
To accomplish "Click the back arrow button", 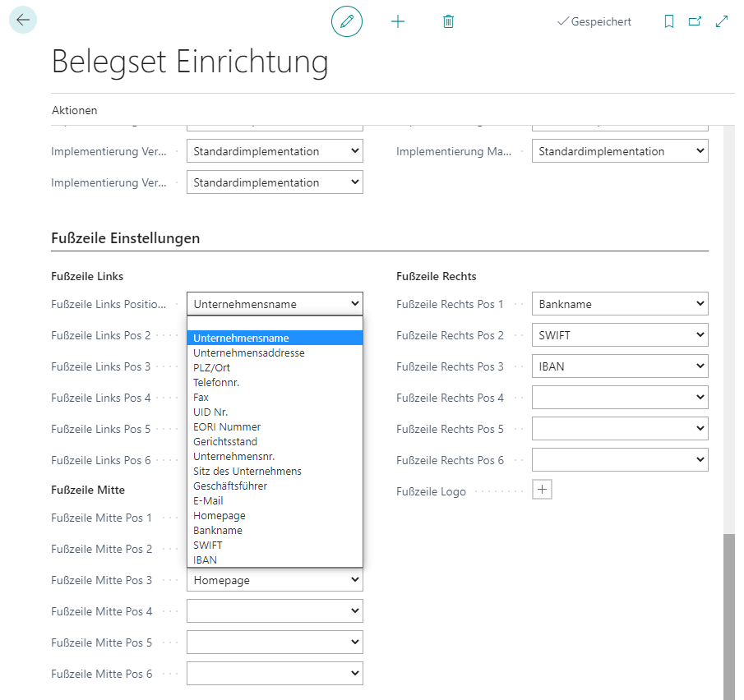I will (23, 21).
